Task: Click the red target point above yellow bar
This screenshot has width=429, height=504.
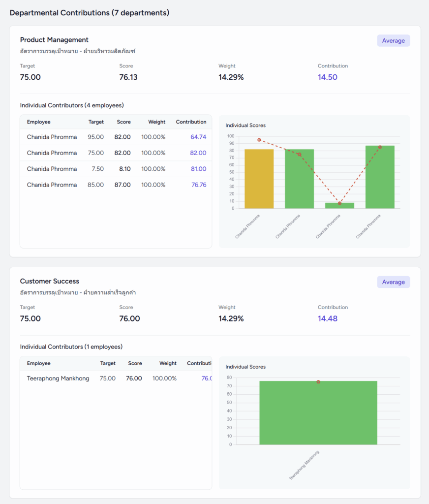Action: click(x=259, y=140)
